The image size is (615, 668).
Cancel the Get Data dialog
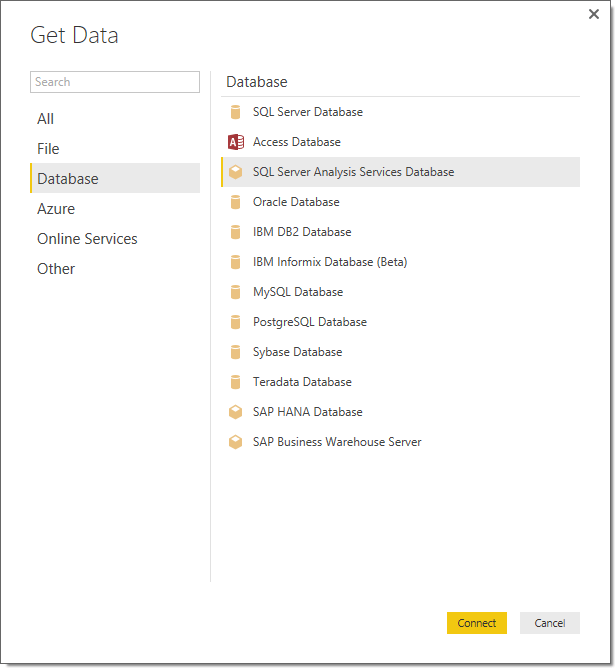coord(549,623)
